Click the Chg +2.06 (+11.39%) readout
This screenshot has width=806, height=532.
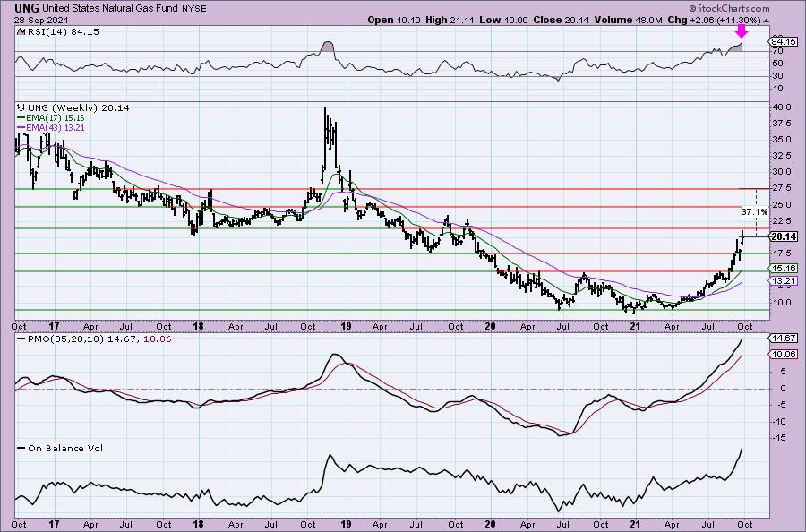point(715,20)
